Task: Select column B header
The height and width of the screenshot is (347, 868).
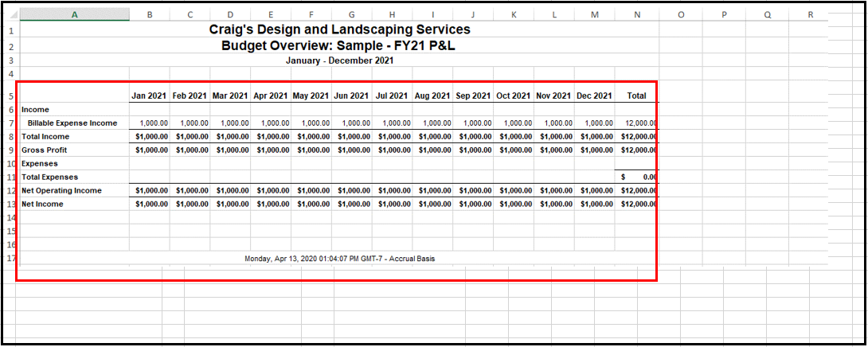Action: [x=150, y=15]
